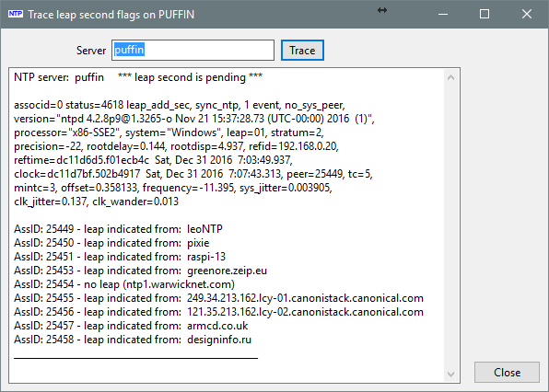Click the AssID 25451 raspi-13 line
This screenshot has width=549, height=392.
[x=120, y=257]
